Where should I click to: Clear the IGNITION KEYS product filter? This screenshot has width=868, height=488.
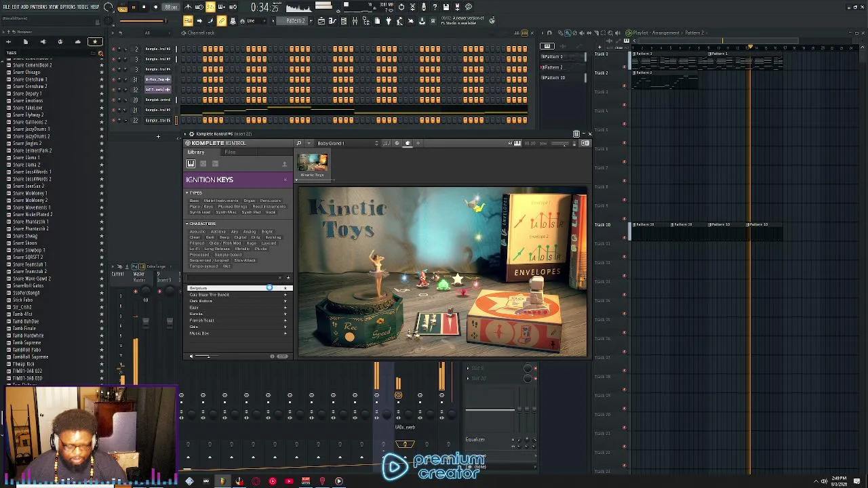285,180
